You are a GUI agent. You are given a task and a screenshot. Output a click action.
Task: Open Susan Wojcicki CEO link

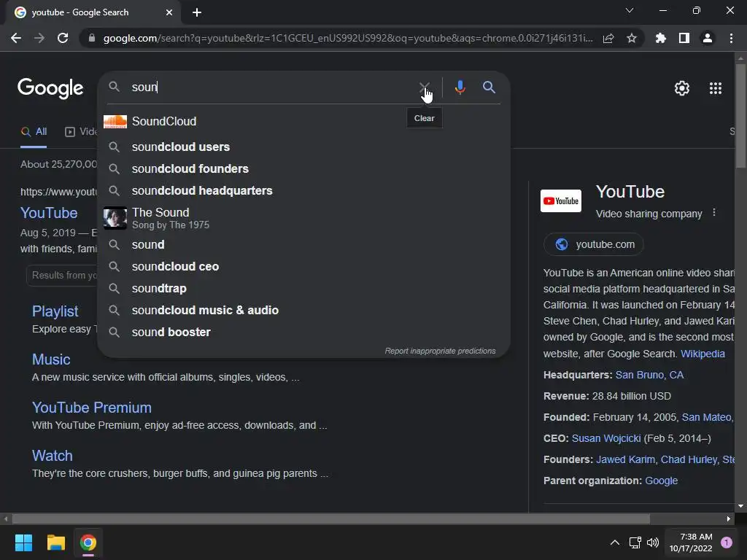[x=606, y=438]
